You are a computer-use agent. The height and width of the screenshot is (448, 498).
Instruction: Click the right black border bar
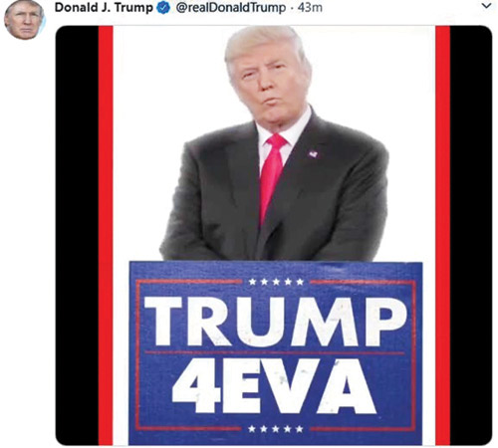(x=471, y=235)
